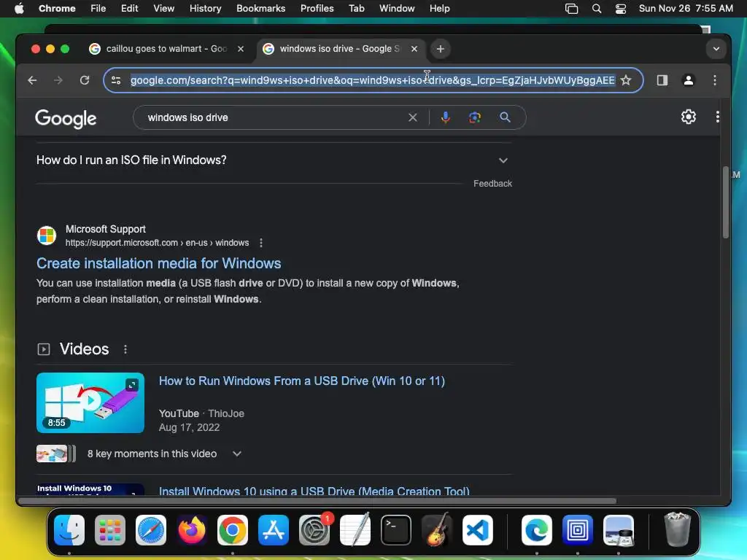Click the Feedback link
This screenshot has height=560, width=747.
coord(492,184)
